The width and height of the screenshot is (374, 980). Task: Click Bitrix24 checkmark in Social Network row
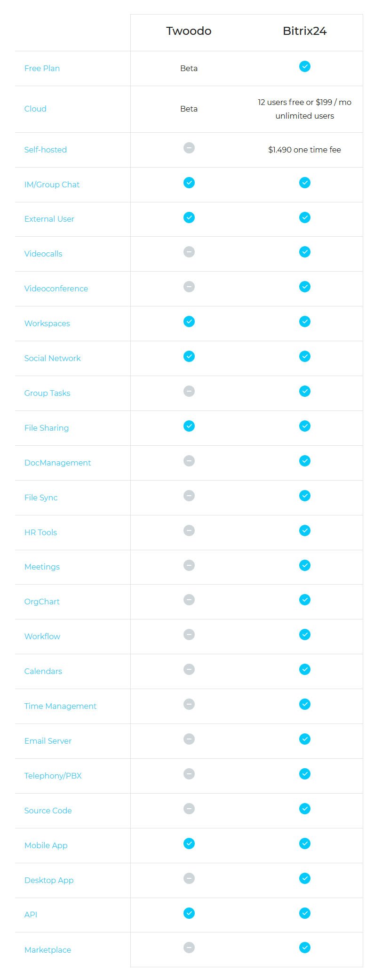(305, 356)
